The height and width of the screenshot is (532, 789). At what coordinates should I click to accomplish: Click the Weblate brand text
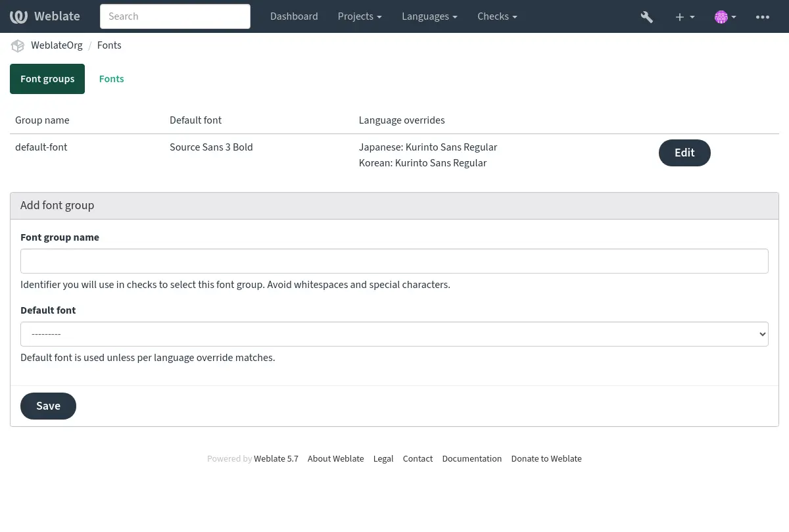click(57, 16)
